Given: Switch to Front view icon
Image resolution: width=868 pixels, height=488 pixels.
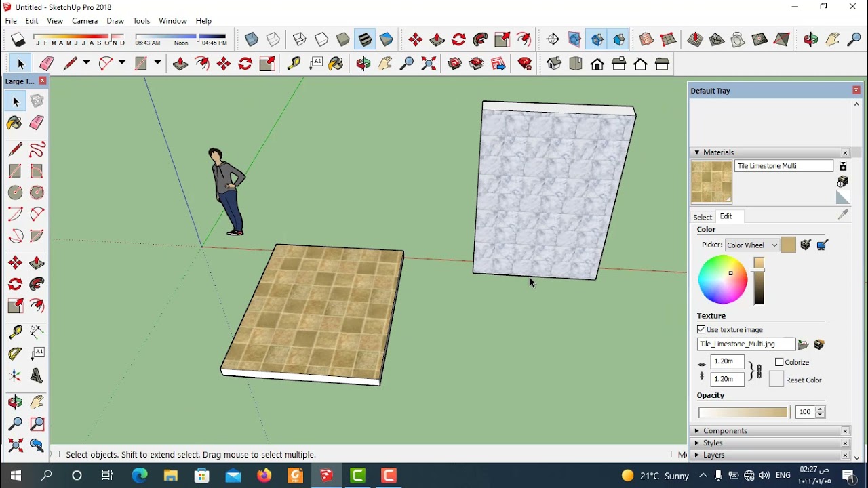Looking at the screenshot, I should (x=597, y=64).
